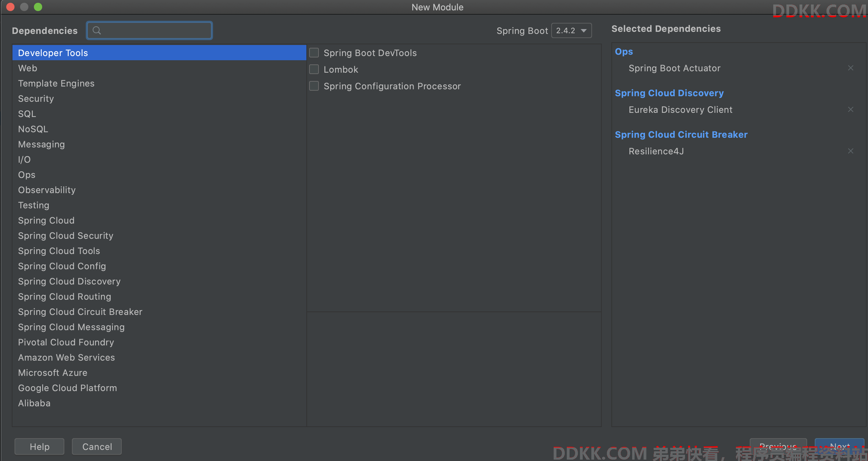Screen dimensions: 868x461
Task: Click the Help button
Action: click(39, 446)
